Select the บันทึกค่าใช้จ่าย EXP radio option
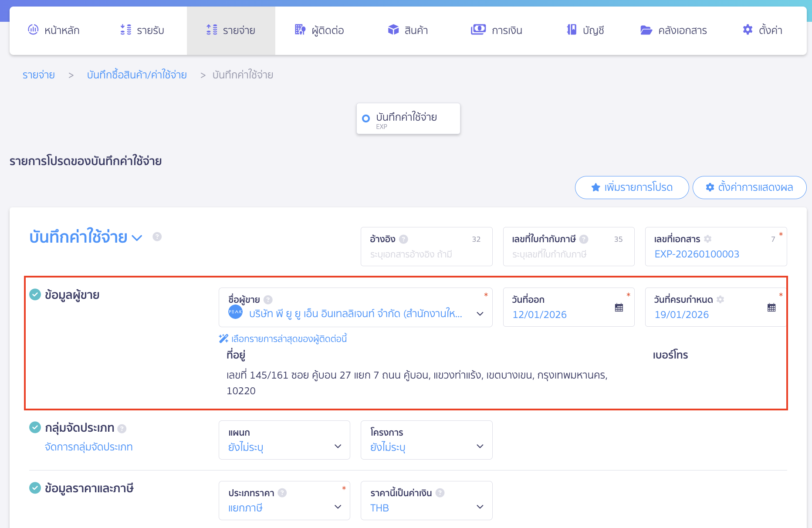 pyautogui.click(x=366, y=118)
